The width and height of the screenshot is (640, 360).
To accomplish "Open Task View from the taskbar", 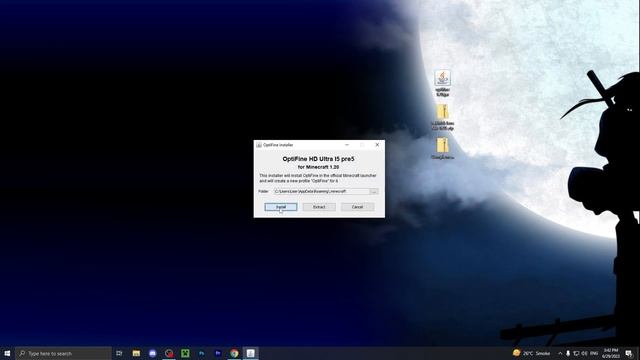I will click(x=119, y=353).
